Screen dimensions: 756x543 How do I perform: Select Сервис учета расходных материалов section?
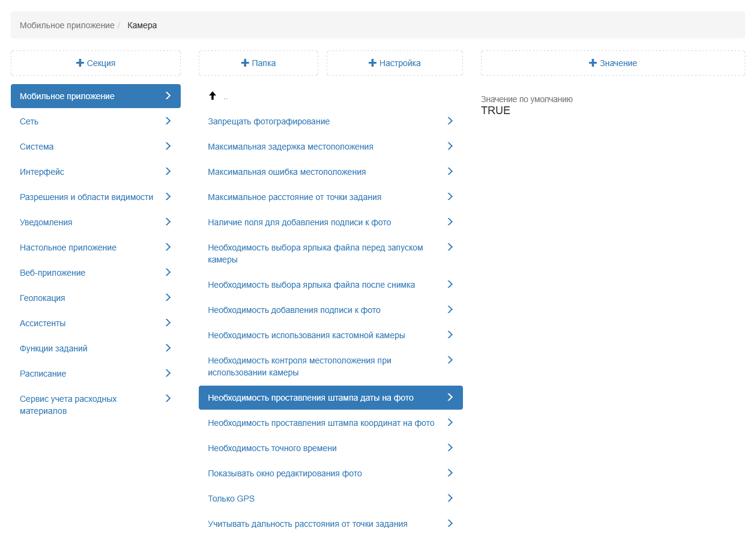click(68, 405)
